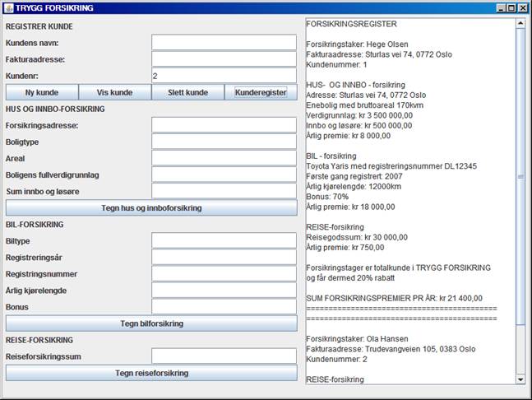
Task: Click into the Boligtype field
Action: pos(224,142)
